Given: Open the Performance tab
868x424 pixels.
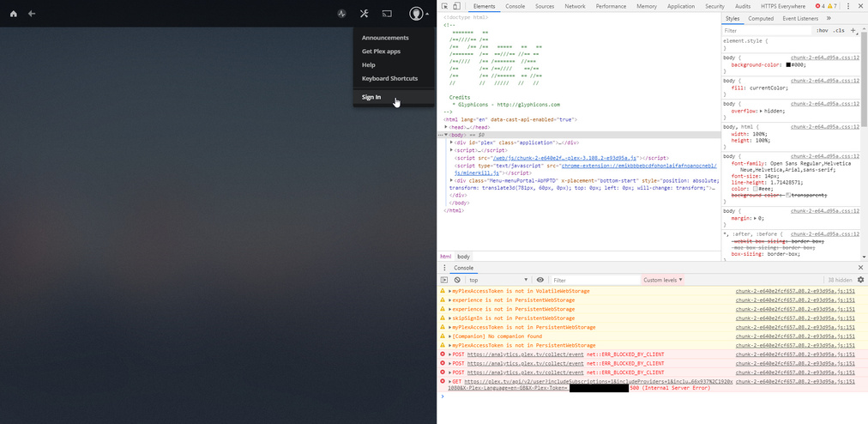Looking at the screenshot, I should [x=612, y=6].
